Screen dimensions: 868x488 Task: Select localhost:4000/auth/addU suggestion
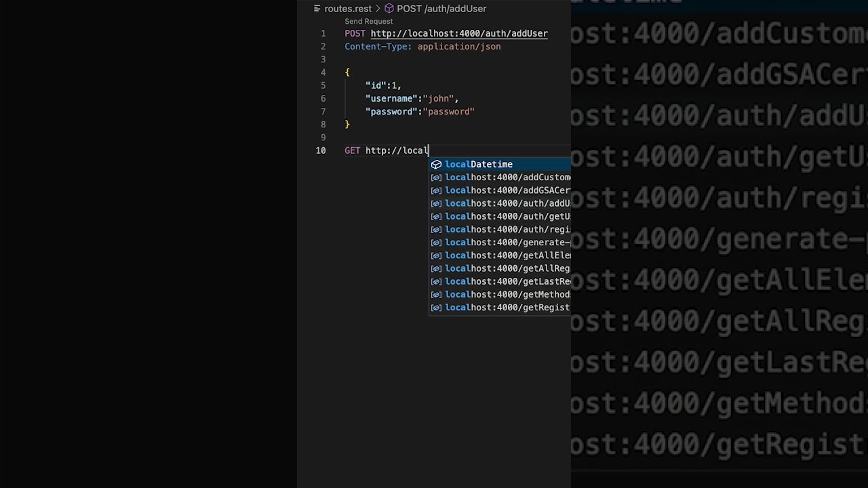click(500, 203)
